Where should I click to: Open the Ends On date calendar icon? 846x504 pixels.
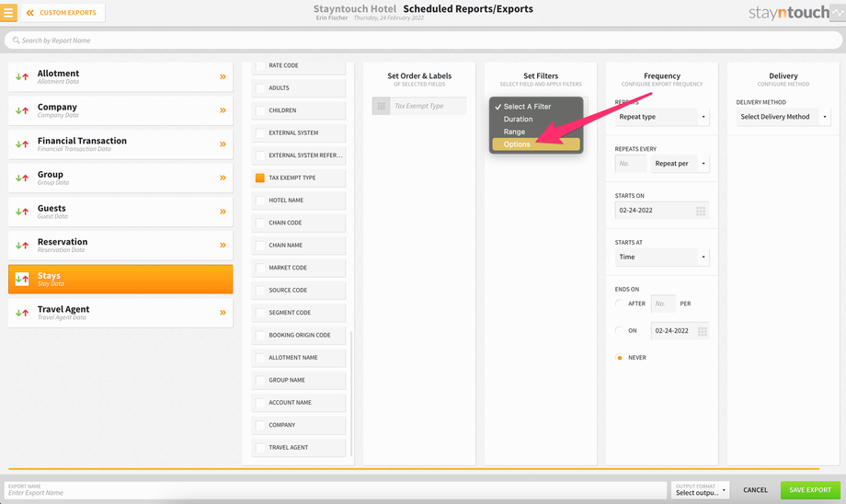coord(702,331)
